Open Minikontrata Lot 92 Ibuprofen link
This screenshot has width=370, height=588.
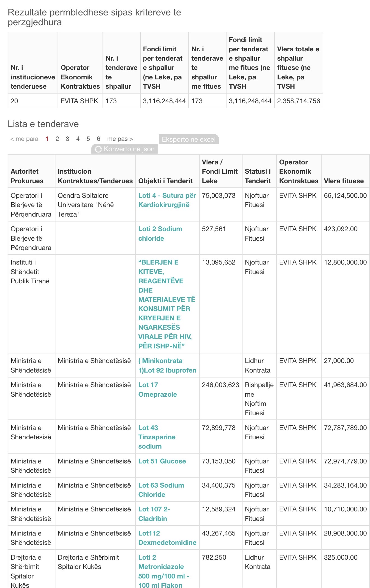pos(167,366)
